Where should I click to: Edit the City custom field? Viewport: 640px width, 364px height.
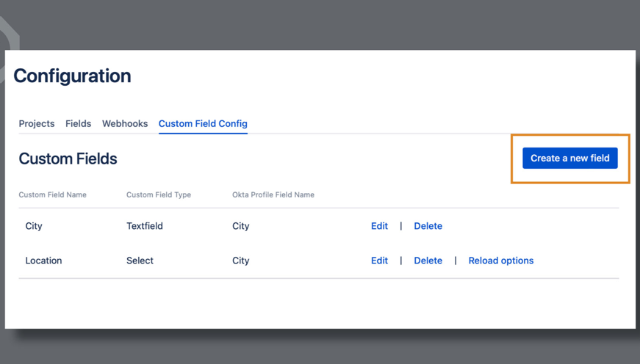pos(379,226)
